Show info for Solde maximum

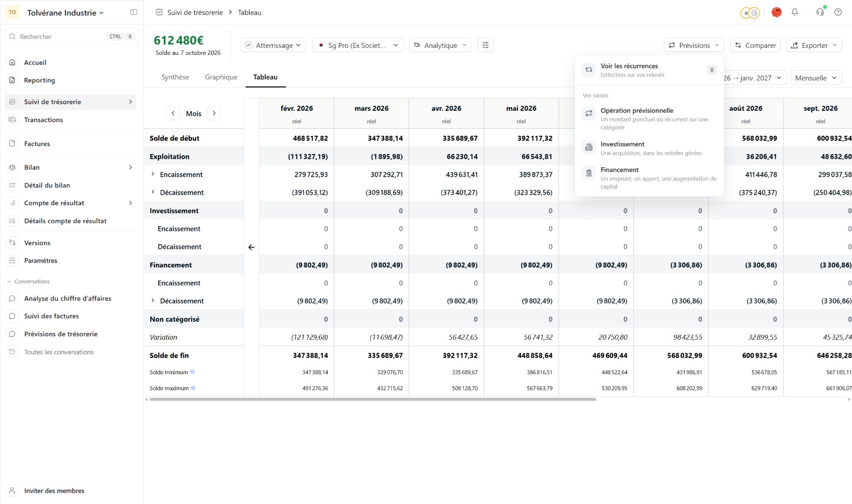193,388
